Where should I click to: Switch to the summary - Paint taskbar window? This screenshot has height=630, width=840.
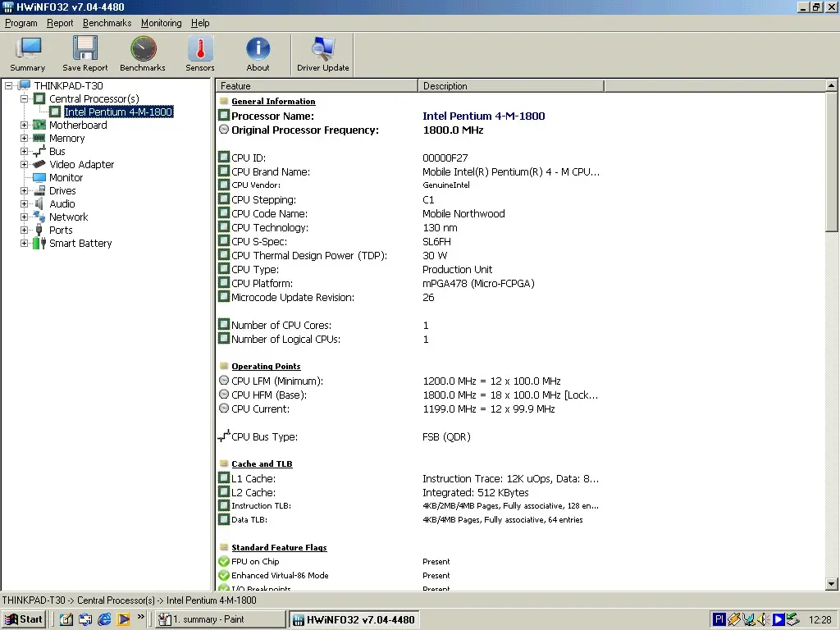[221, 619]
